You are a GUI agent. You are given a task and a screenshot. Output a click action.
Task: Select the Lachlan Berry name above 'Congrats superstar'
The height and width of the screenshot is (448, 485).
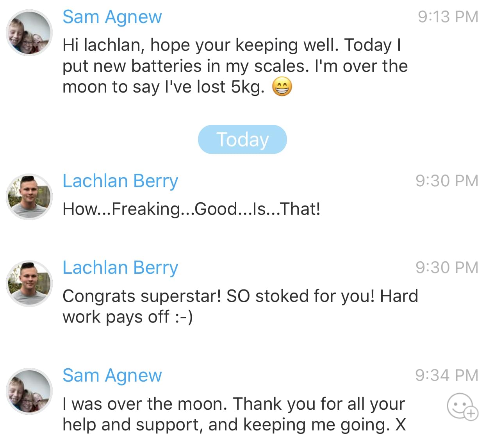(120, 268)
